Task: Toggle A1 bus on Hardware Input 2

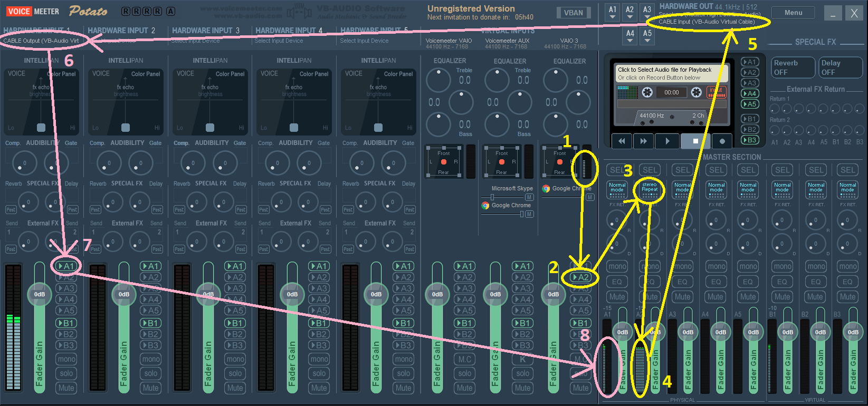Action: click(150, 266)
